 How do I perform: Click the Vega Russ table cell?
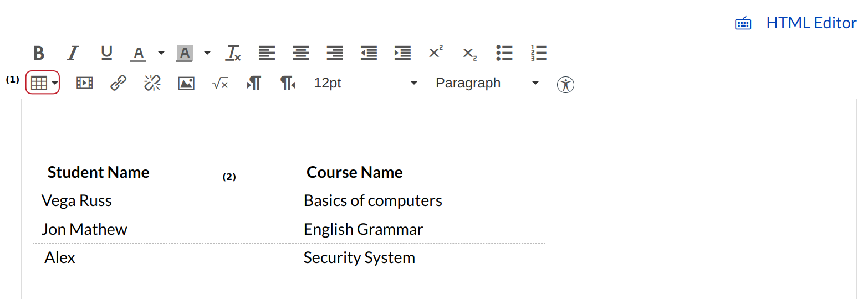(161, 201)
